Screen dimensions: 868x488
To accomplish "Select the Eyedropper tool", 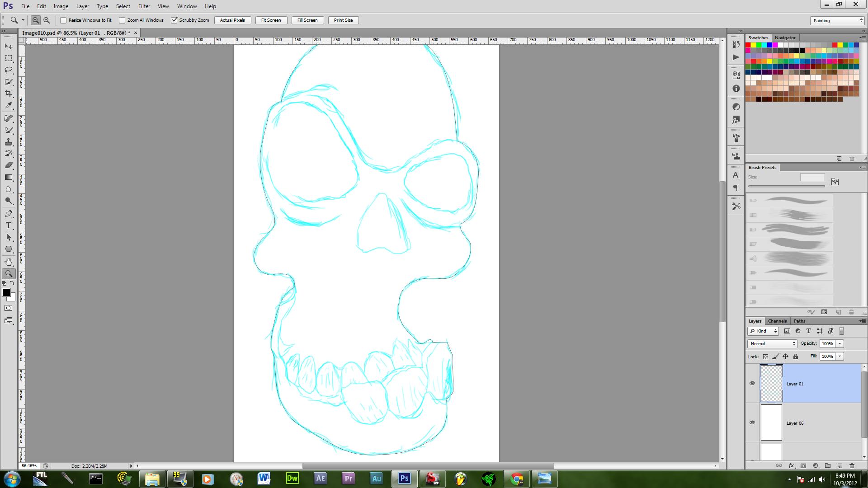I will click(9, 105).
